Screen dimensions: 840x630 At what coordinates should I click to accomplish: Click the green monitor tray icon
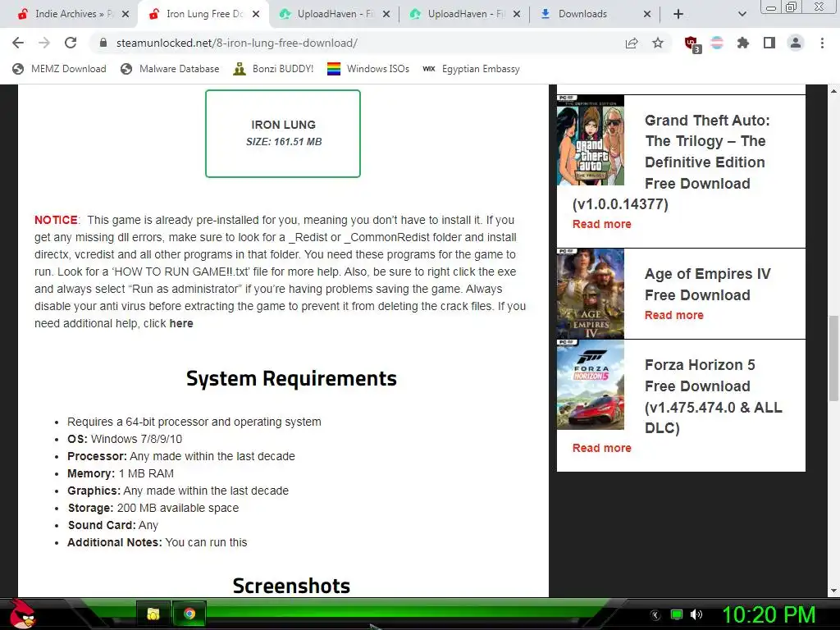pos(677,614)
